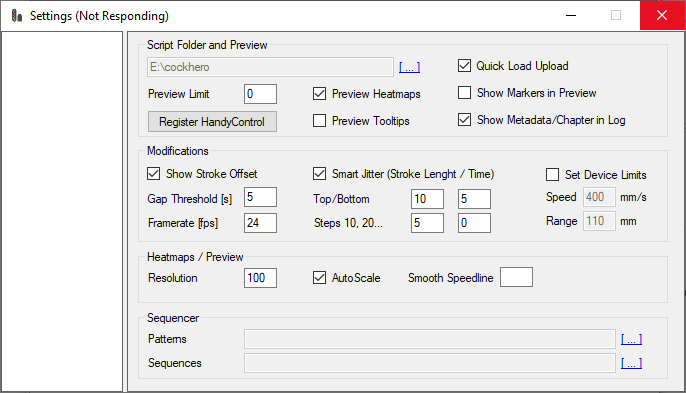The height and width of the screenshot is (393, 686).
Task: Minimize the Settings window
Action: (x=571, y=15)
